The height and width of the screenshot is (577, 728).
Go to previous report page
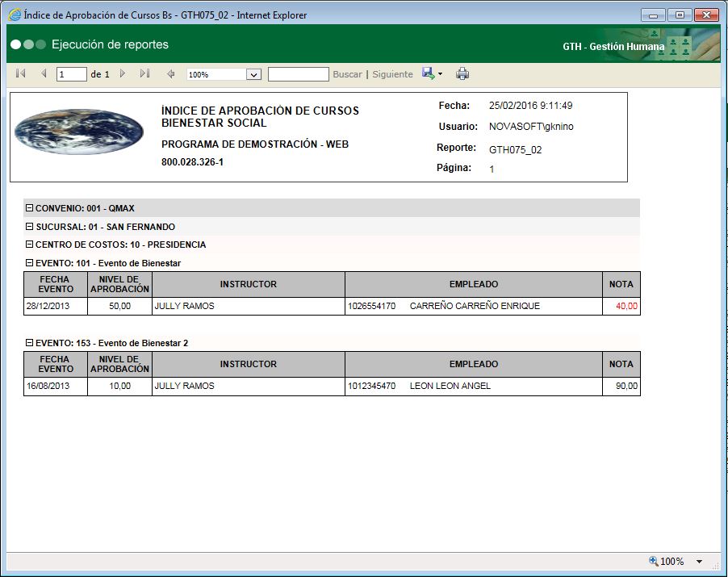click(44, 73)
